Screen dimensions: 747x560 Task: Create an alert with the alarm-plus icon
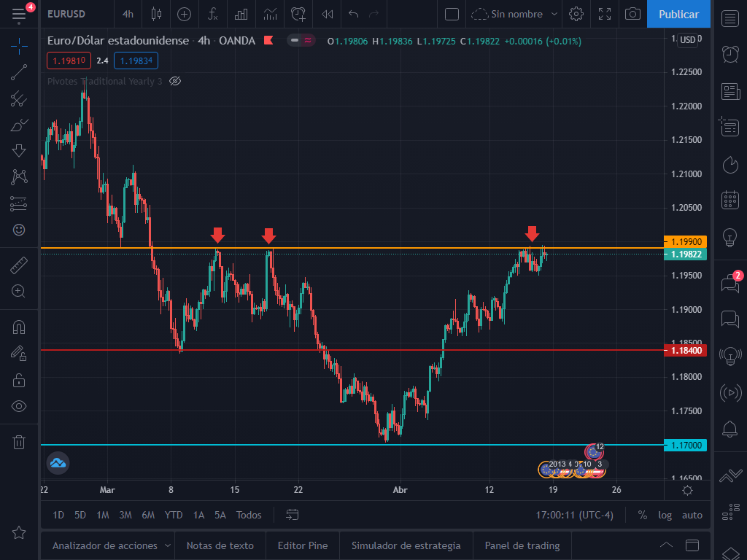click(x=298, y=15)
